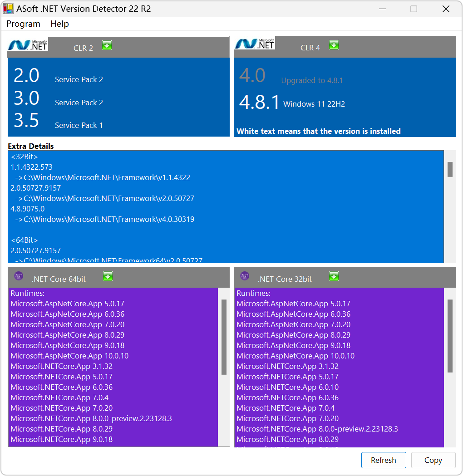The image size is (463, 476).
Task: Click the Framework\v1.1.4322 path line
Action: click(103, 177)
